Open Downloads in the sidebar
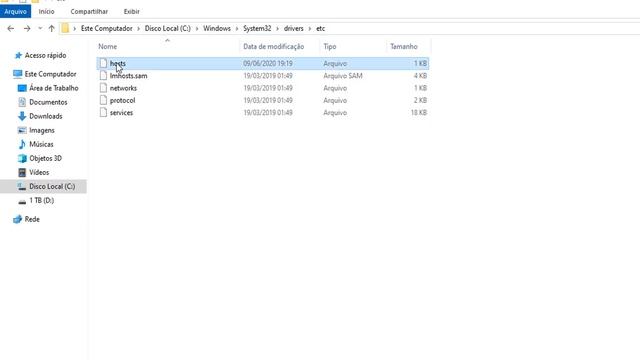Viewport: 640px width, 360px height. (46, 116)
